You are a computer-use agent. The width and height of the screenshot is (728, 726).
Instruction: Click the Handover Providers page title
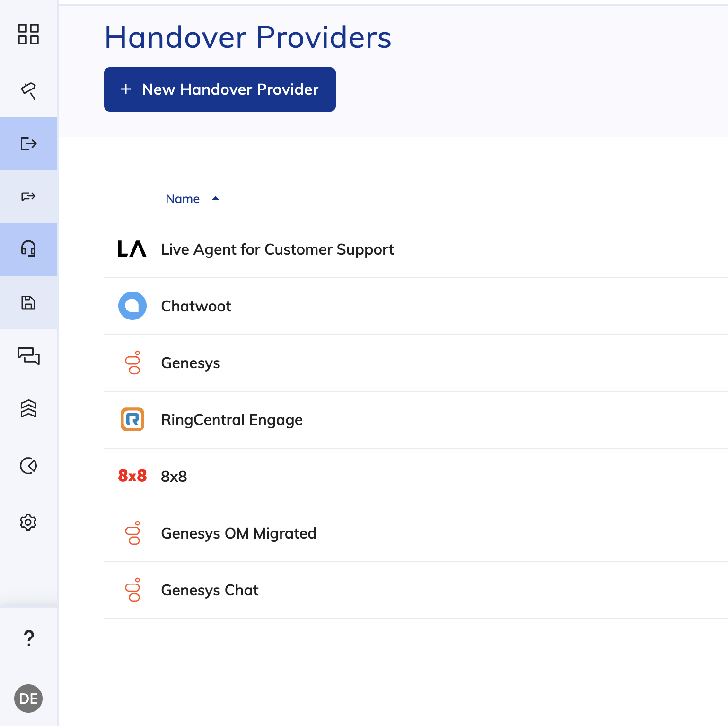248,37
